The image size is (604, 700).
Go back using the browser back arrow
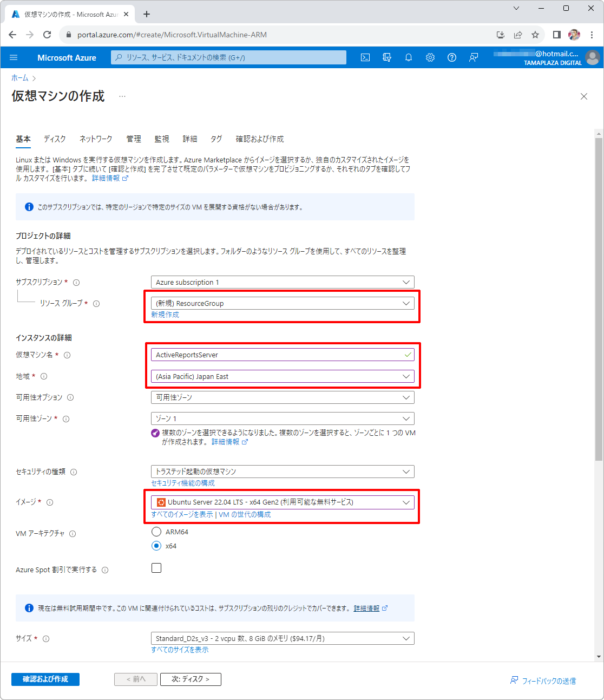[12, 35]
